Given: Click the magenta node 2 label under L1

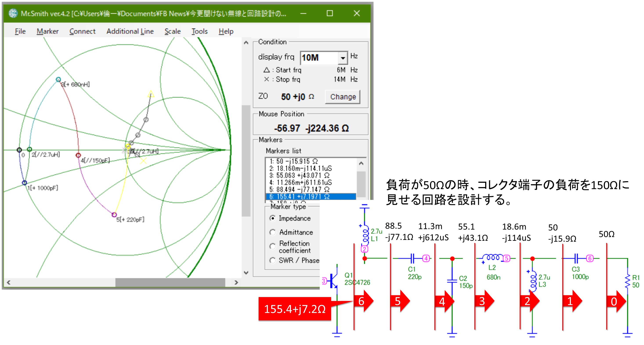Looking at the screenshot, I should tap(365, 249).
